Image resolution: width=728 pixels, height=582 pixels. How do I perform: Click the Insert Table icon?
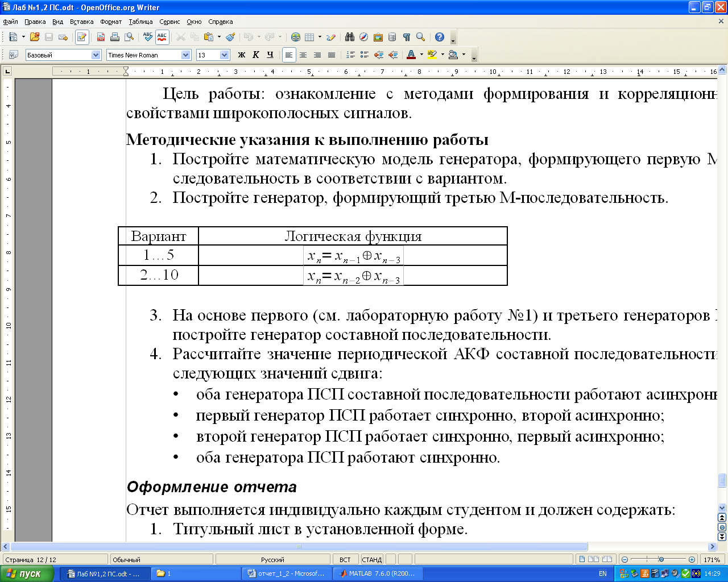tap(309, 37)
